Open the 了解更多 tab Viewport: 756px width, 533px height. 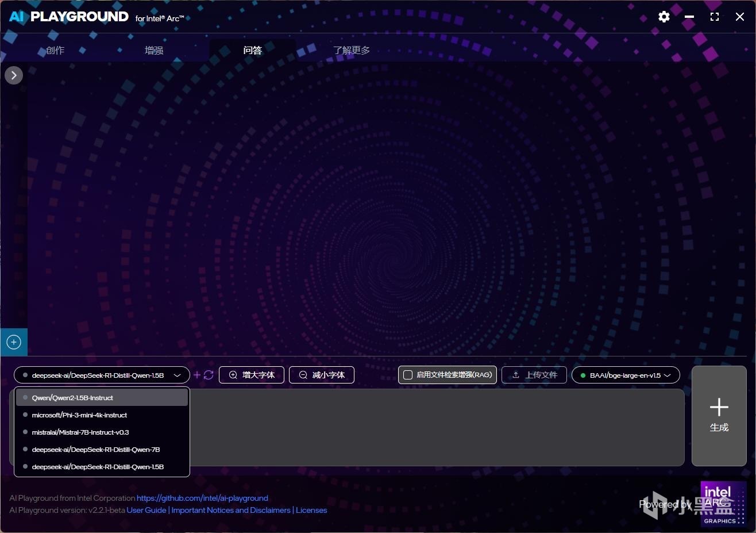pos(352,50)
